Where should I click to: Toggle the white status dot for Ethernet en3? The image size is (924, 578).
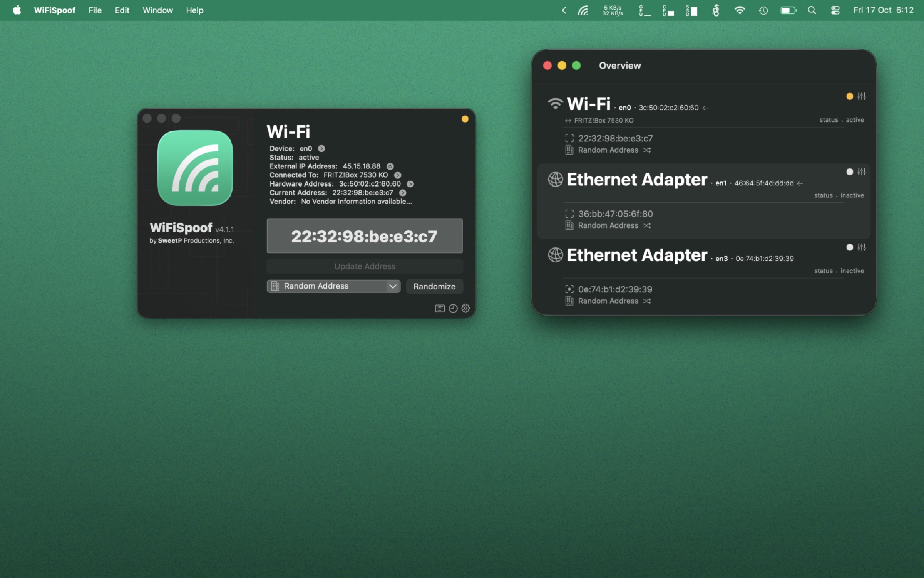(850, 247)
